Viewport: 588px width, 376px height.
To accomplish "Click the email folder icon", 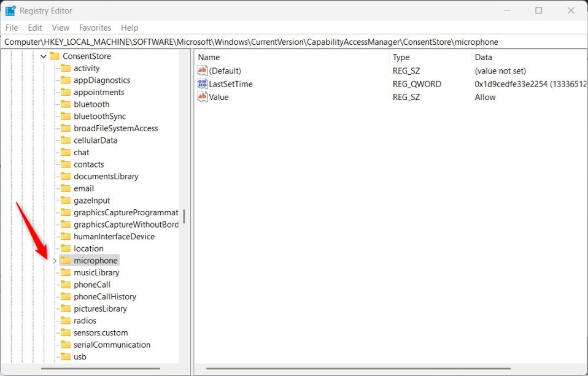I will (x=66, y=188).
